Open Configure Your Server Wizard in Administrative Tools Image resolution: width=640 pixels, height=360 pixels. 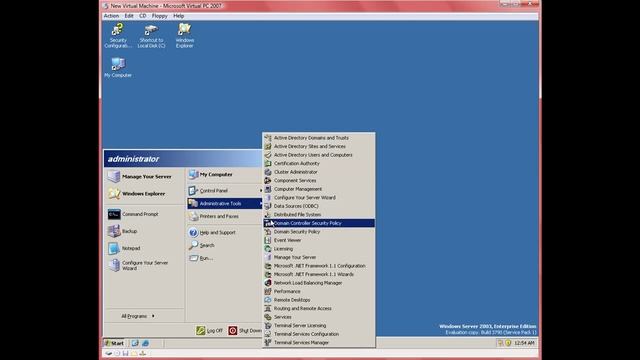tap(319, 198)
